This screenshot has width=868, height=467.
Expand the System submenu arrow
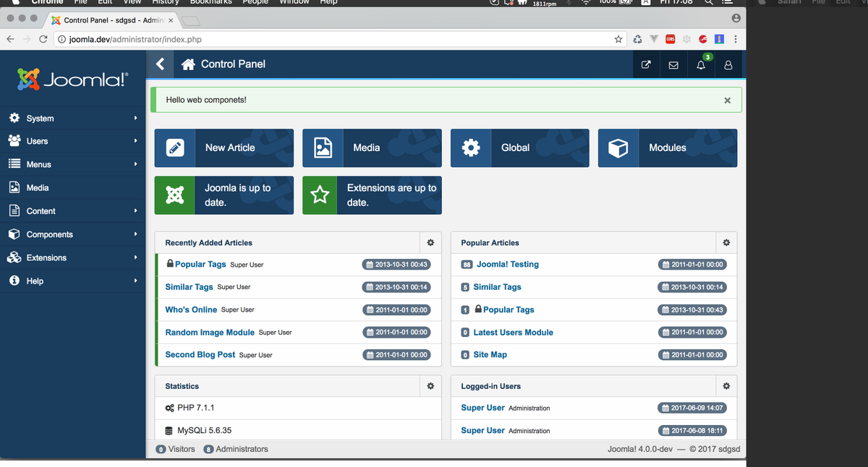pyautogui.click(x=135, y=118)
